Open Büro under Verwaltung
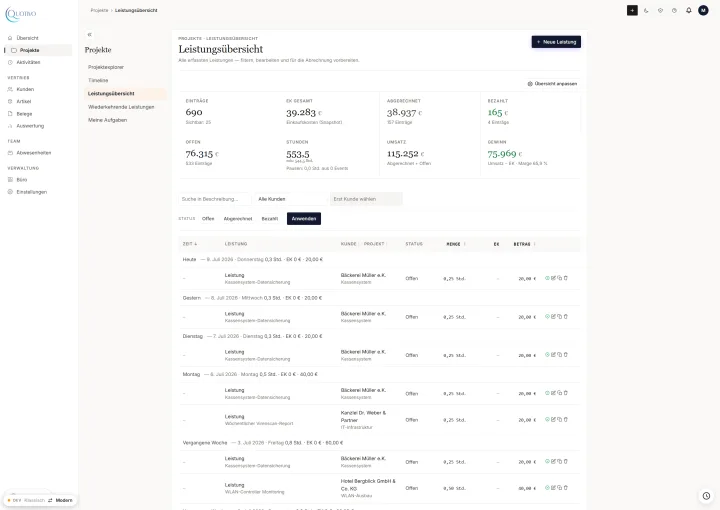The width and height of the screenshot is (720, 510). (22, 179)
